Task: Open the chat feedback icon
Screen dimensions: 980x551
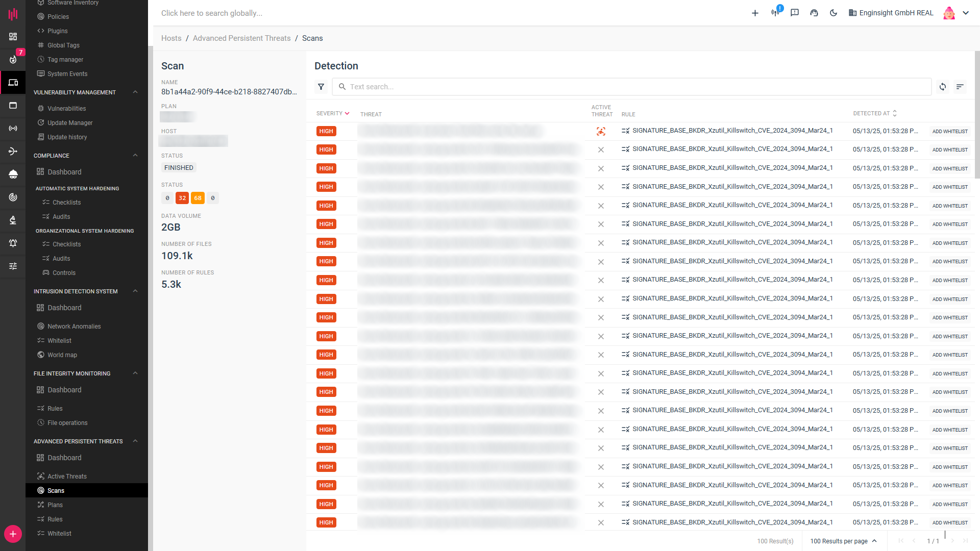Action: [x=795, y=13]
